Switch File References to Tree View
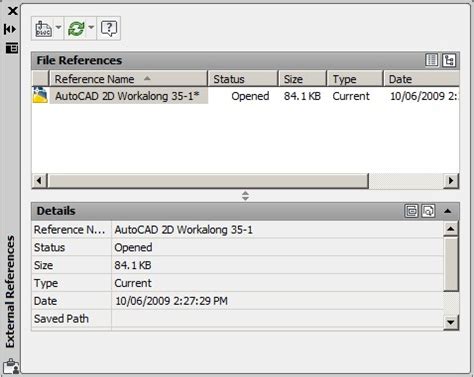Screen dimensions: 474x377 coord(449,60)
